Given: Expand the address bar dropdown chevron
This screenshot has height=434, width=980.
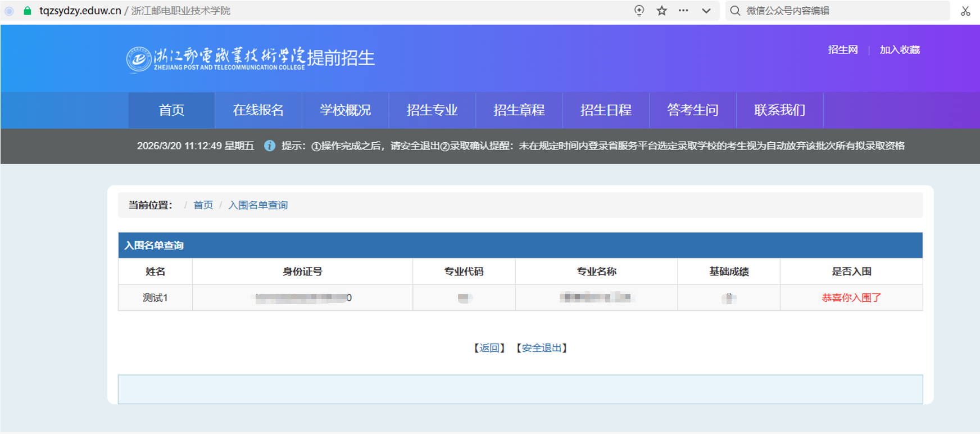Looking at the screenshot, I should [706, 11].
